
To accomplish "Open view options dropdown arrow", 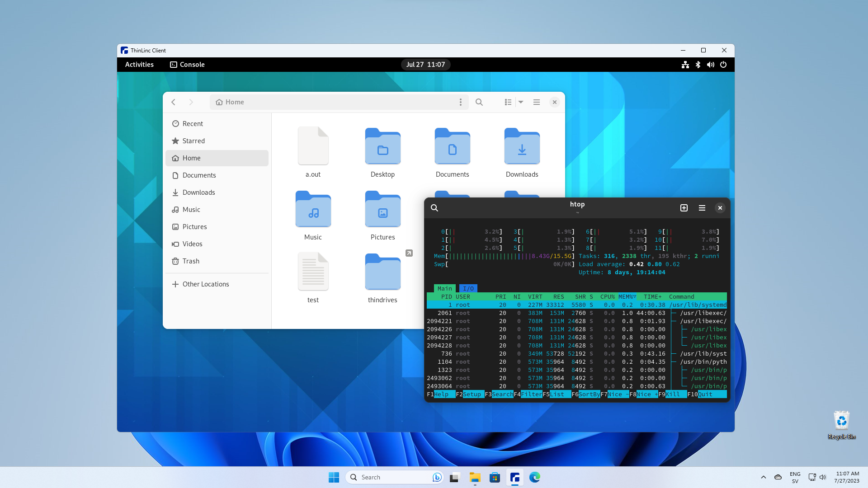I will (521, 102).
